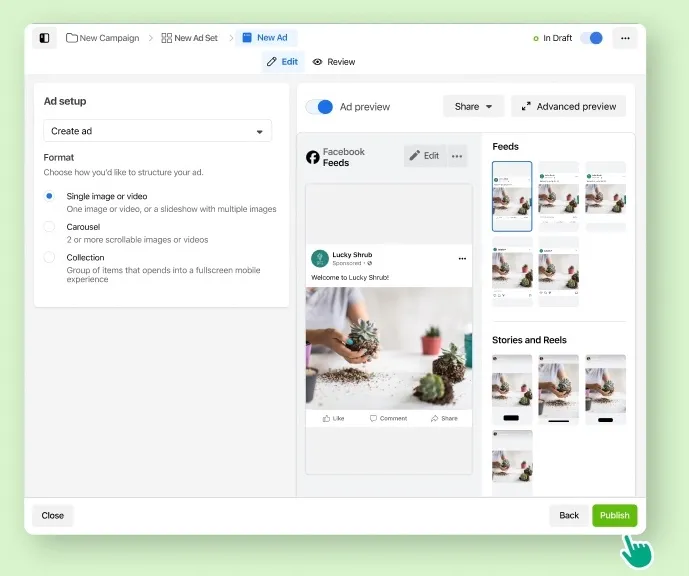Click the Close button
Viewport: 689px width, 576px height.
pos(53,515)
